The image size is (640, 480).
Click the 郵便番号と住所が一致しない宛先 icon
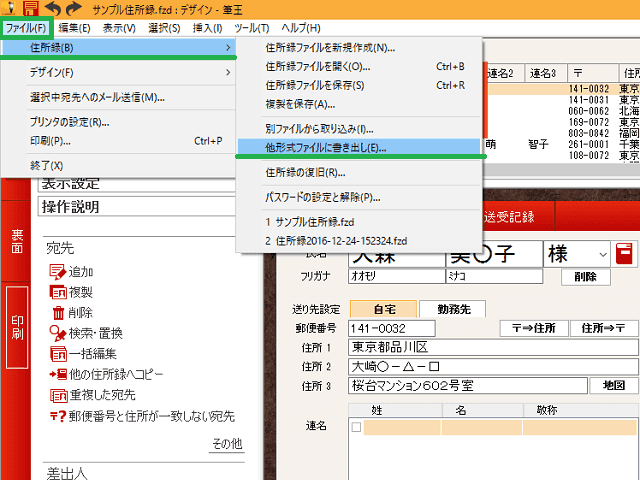[58, 416]
